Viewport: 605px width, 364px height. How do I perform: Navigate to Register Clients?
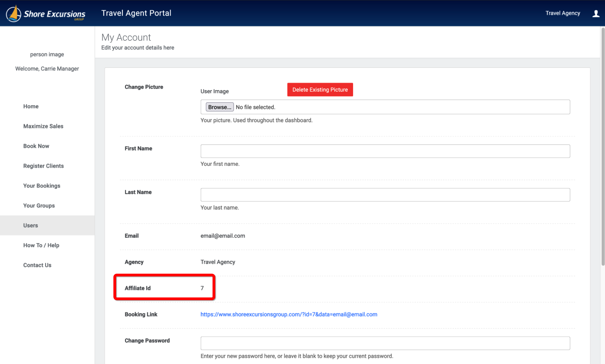coord(43,166)
